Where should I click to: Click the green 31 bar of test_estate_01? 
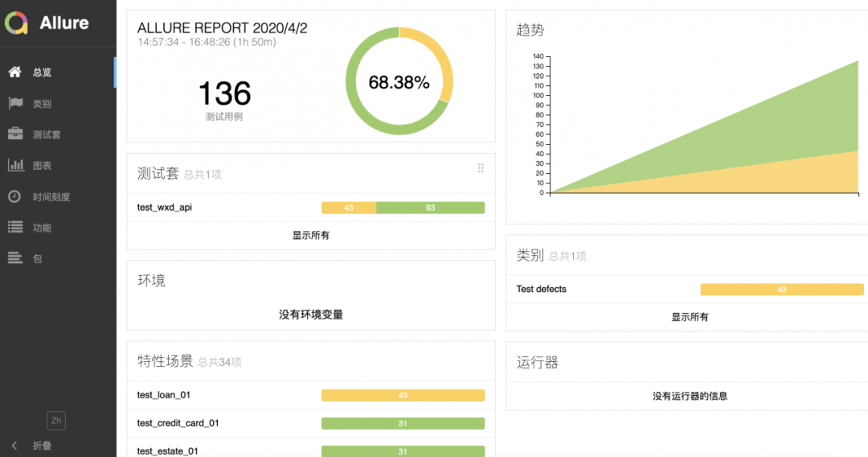click(x=403, y=451)
